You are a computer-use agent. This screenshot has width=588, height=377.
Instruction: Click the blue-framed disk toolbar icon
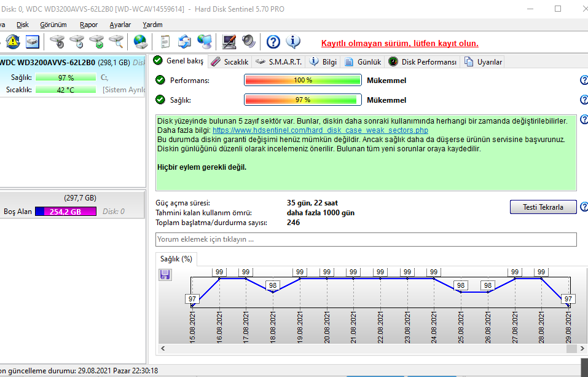[33, 41]
